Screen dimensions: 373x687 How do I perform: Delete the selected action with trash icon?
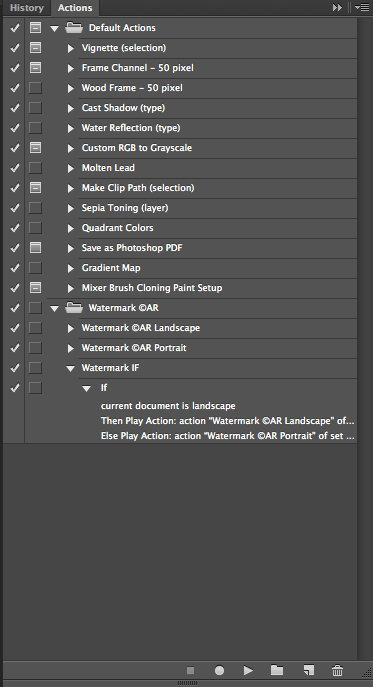[x=337, y=670]
